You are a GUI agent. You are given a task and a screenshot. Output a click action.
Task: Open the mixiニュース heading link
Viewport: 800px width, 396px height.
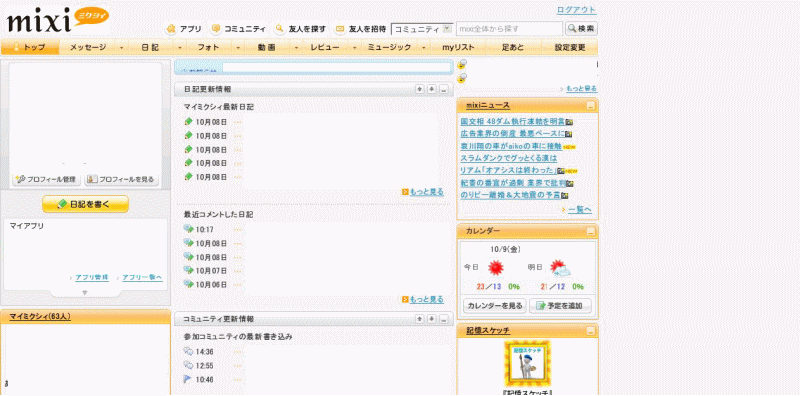487,106
